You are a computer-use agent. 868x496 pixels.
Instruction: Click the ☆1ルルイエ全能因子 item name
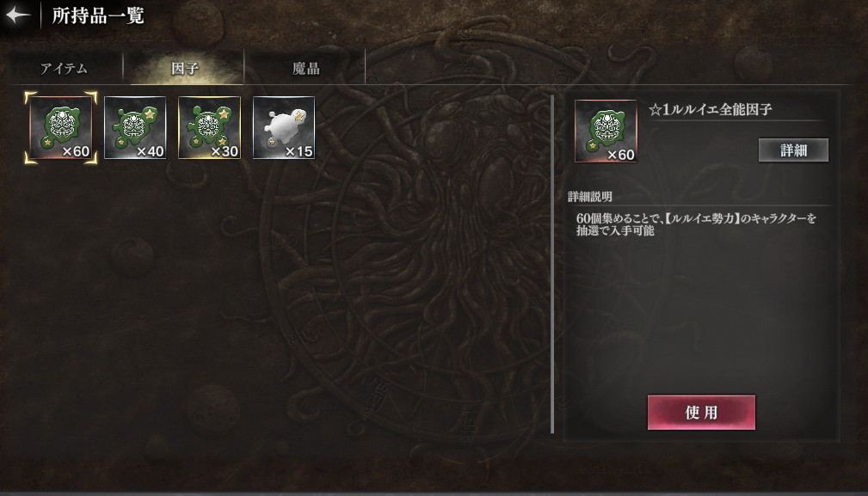(x=711, y=109)
